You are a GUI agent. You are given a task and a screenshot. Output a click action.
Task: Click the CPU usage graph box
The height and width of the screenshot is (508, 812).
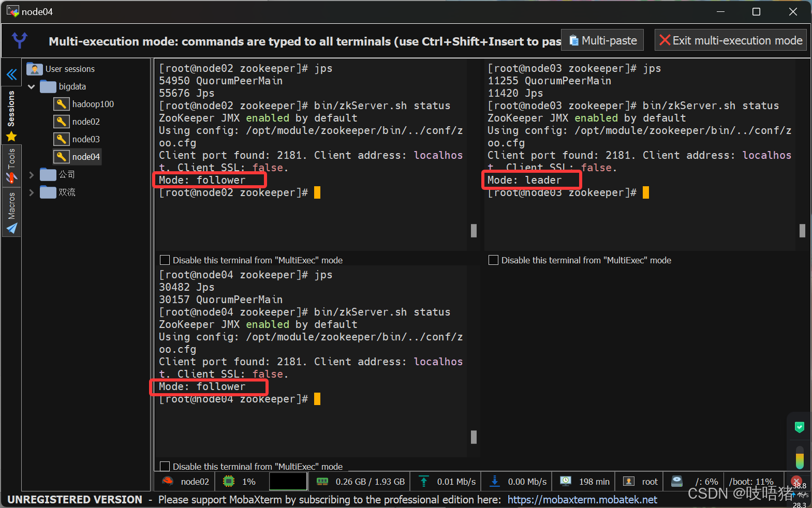coord(288,481)
